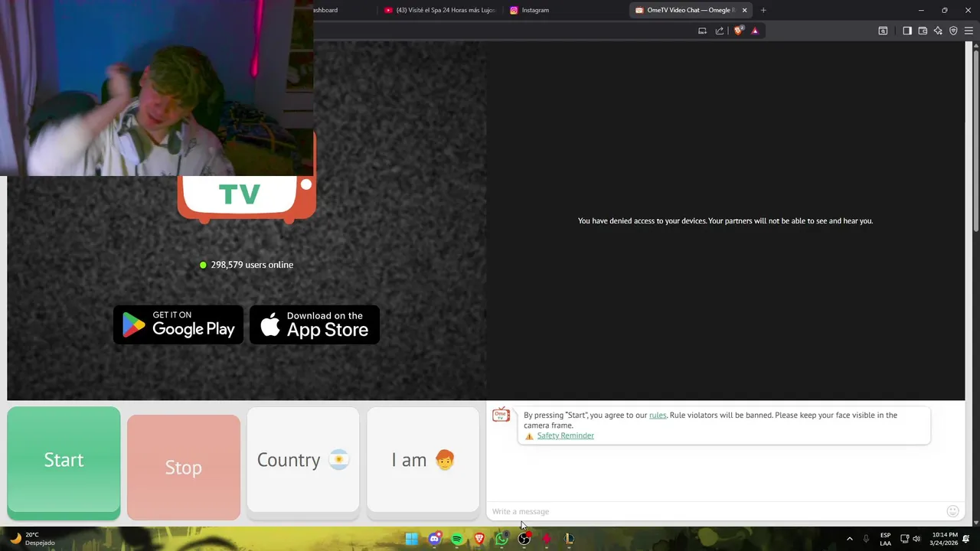
Task: Click the '298,579 users online' text
Action: click(252, 265)
